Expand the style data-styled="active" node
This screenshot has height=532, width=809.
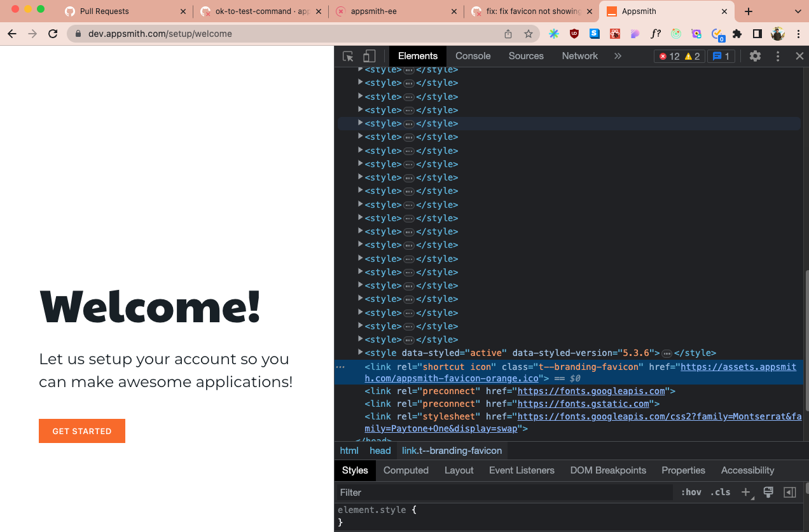360,352
